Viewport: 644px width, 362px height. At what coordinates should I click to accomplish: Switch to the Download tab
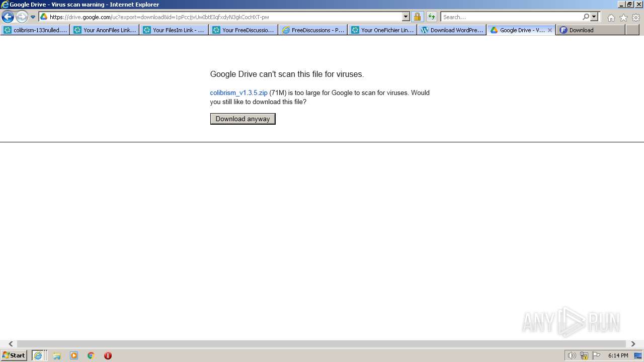tap(591, 30)
